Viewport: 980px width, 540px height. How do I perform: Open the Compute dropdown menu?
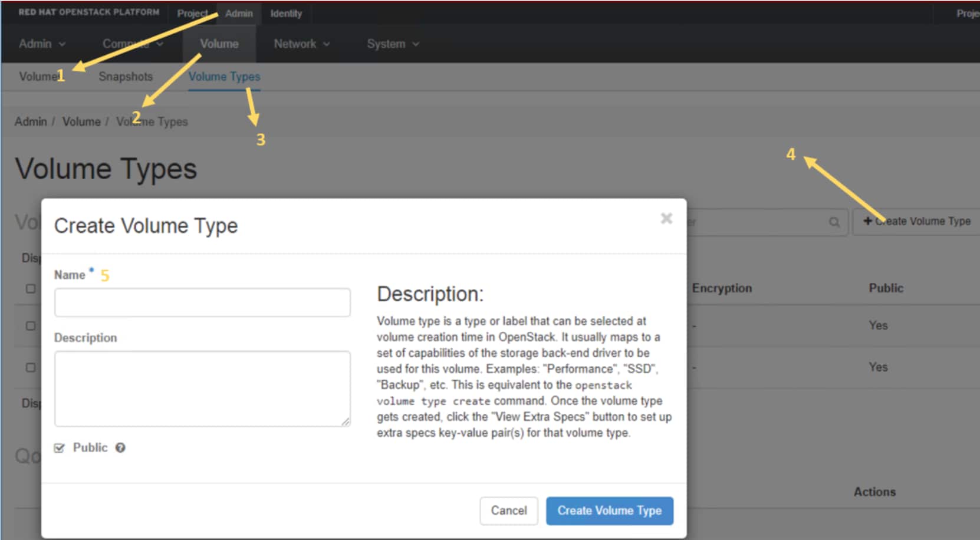[x=133, y=44]
